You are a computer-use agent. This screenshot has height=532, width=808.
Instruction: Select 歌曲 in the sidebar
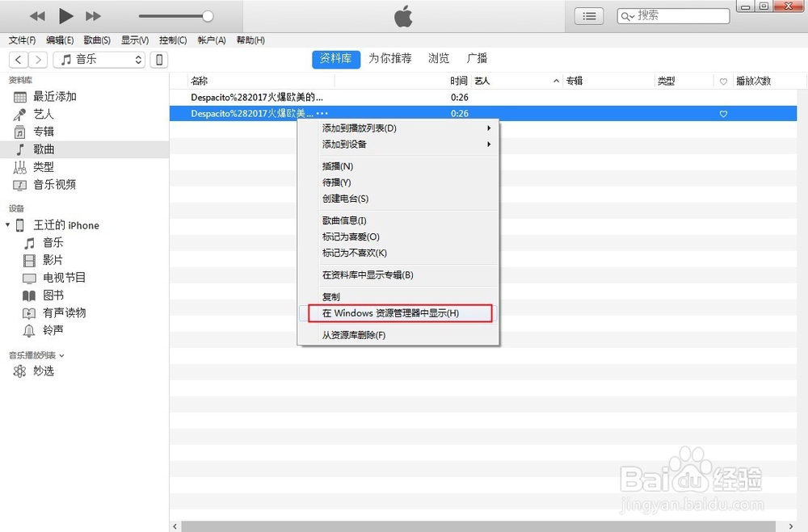(85, 149)
